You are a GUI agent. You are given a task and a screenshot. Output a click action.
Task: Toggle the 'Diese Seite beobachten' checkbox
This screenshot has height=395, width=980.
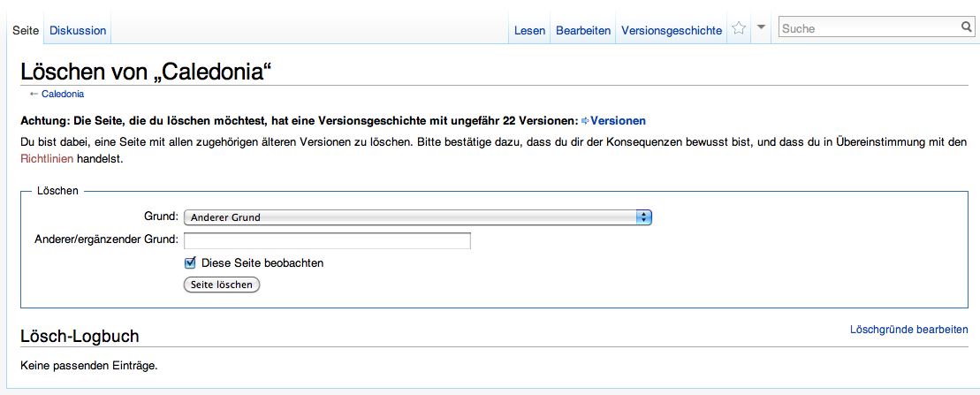point(189,262)
